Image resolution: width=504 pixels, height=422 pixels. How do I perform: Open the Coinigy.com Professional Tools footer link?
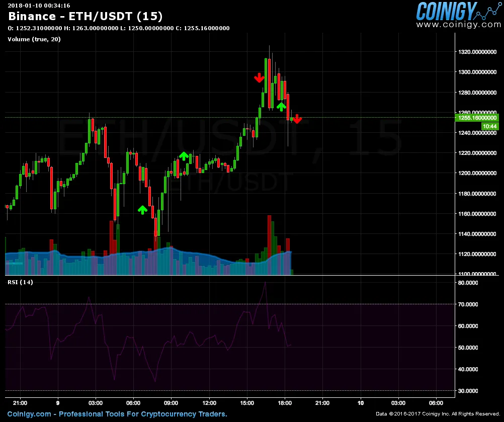[x=117, y=414]
